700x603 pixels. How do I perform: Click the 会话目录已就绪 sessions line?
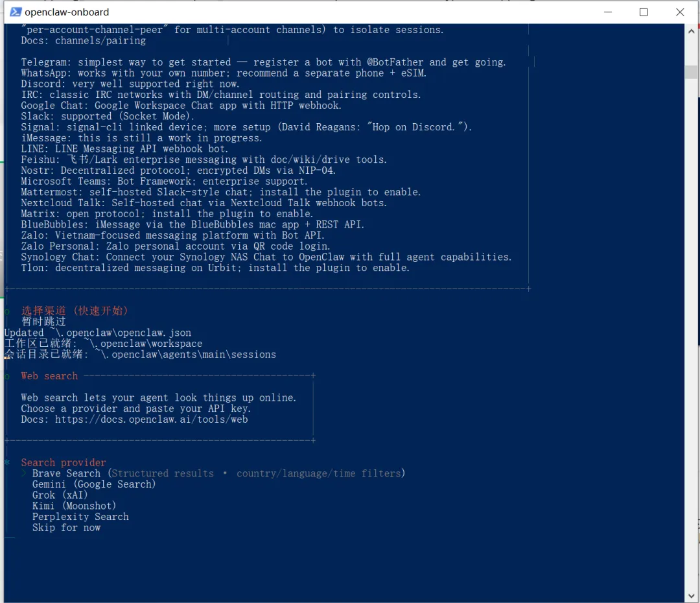pos(140,354)
